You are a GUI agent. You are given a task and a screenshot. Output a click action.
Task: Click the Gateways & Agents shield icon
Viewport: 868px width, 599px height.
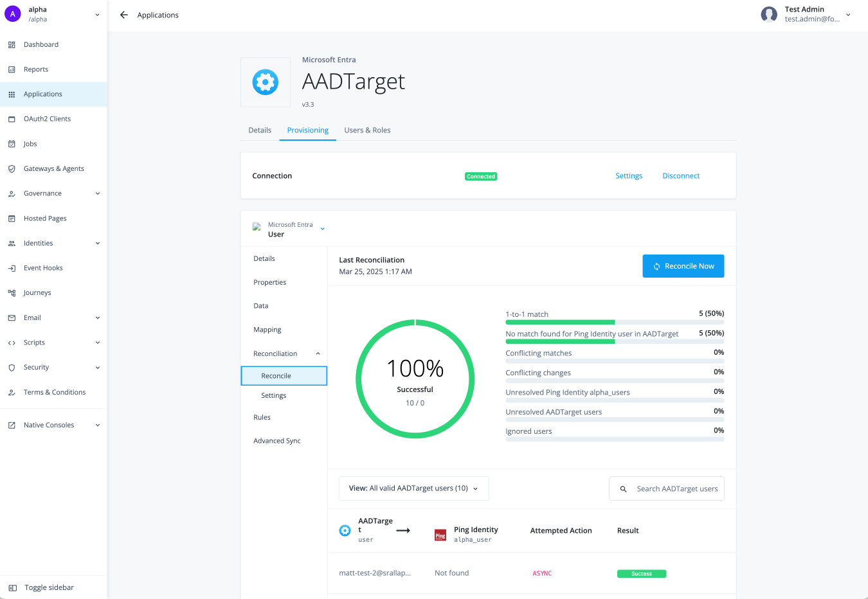(x=12, y=169)
